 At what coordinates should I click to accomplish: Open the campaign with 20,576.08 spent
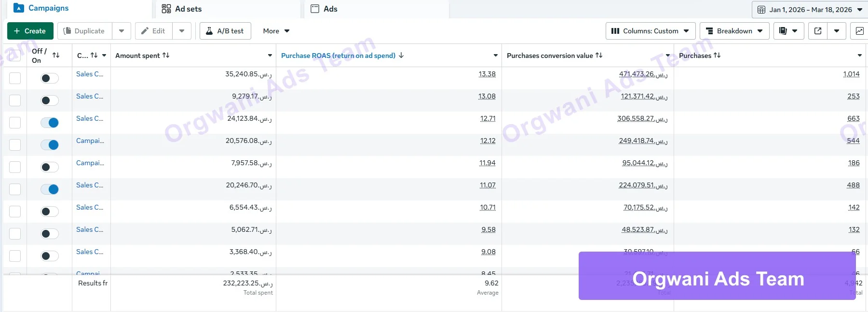(90, 141)
